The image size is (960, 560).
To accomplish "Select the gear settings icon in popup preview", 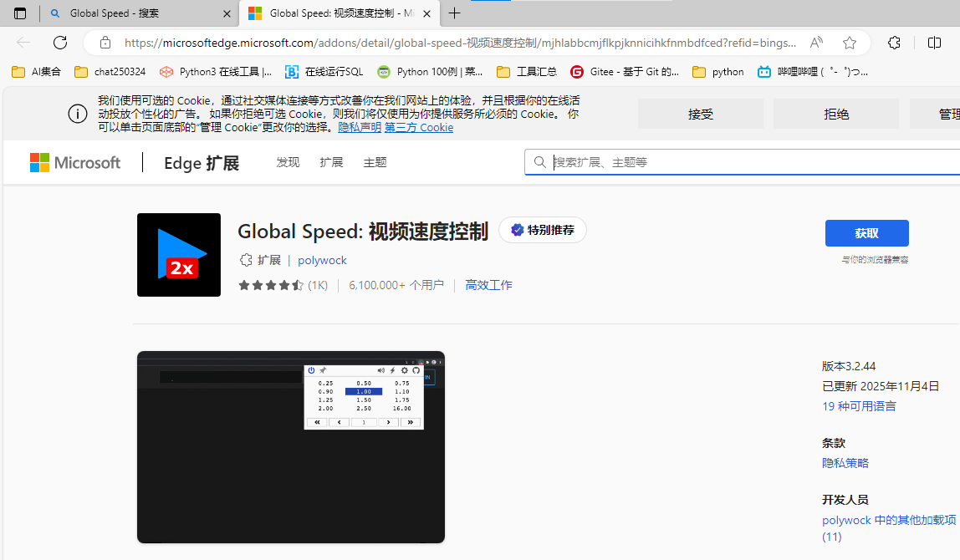I will (404, 370).
